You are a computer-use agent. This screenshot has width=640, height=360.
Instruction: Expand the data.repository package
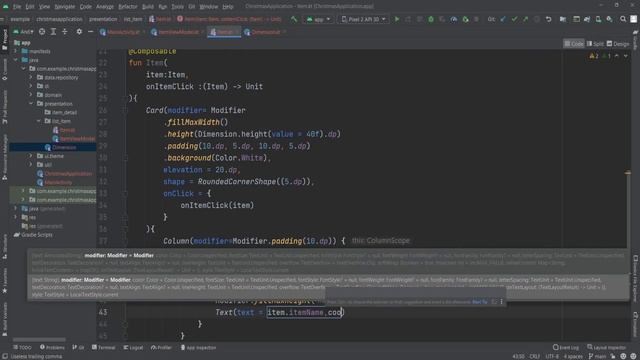(x=31, y=77)
